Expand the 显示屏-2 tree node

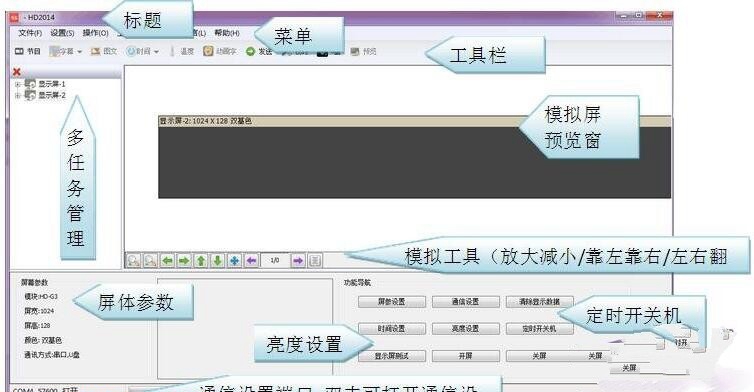[x=18, y=95]
